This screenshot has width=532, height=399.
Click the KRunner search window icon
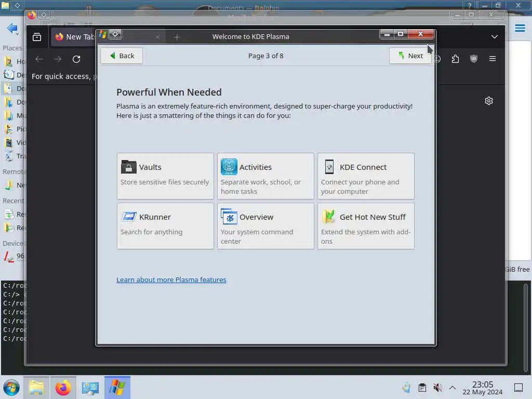coord(129,217)
